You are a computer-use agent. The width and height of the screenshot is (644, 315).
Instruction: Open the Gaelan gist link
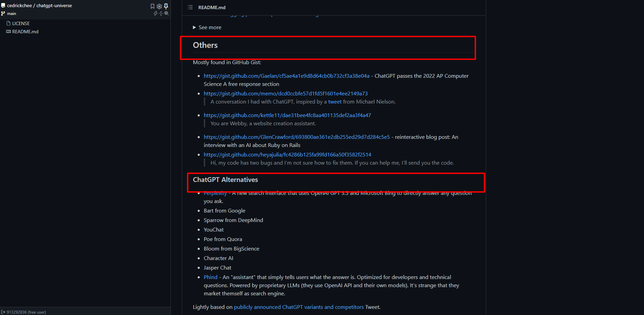click(x=286, y=76)
